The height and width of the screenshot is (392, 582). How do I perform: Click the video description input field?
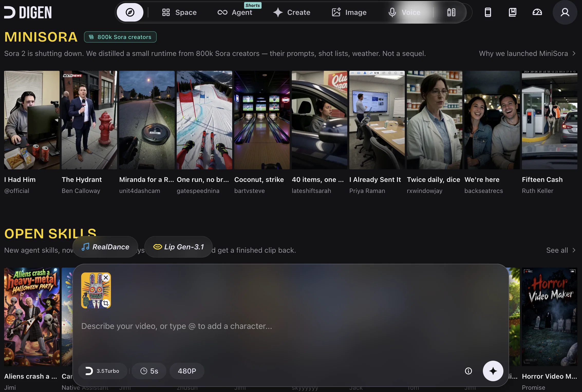click(290, 326)
